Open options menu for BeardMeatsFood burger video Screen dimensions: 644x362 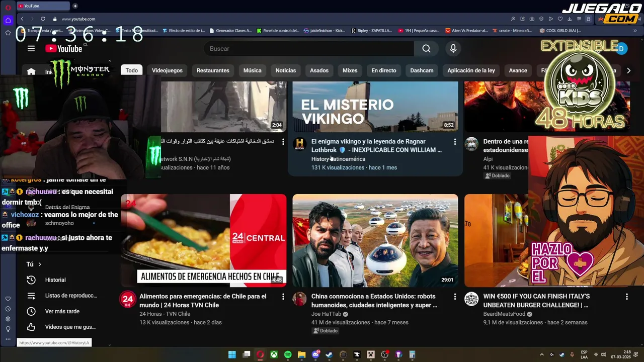[x=627, y=297]
